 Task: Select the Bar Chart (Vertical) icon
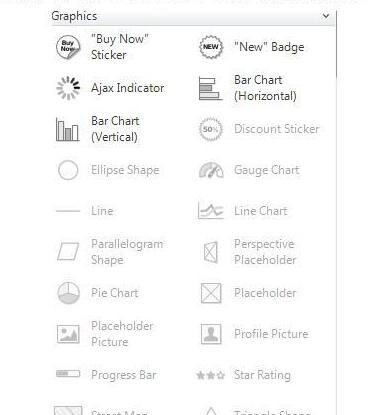(x=68, y=129)
